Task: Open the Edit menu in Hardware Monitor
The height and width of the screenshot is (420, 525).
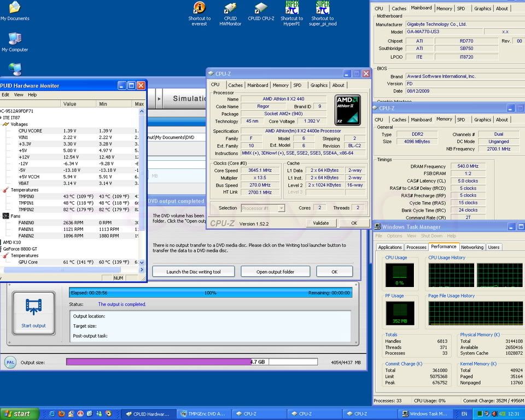Action: click(x=5, y=95)
